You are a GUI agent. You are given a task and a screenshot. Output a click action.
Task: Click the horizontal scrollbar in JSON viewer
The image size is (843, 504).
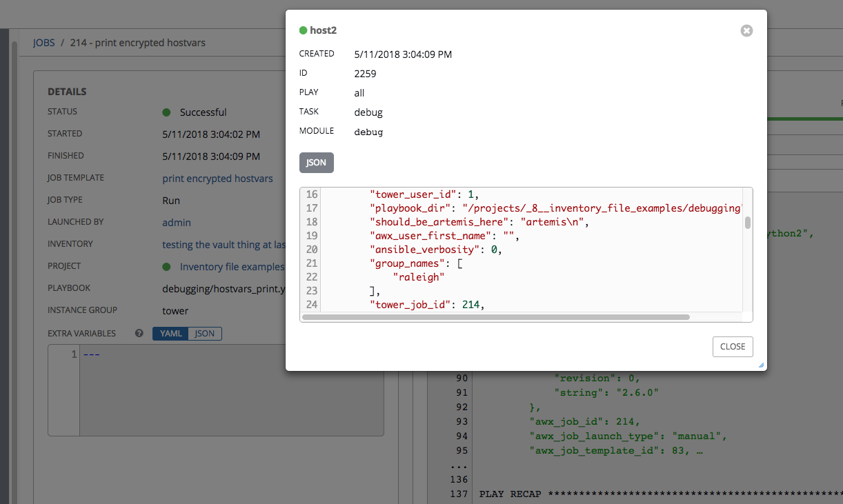pos(496,317)
